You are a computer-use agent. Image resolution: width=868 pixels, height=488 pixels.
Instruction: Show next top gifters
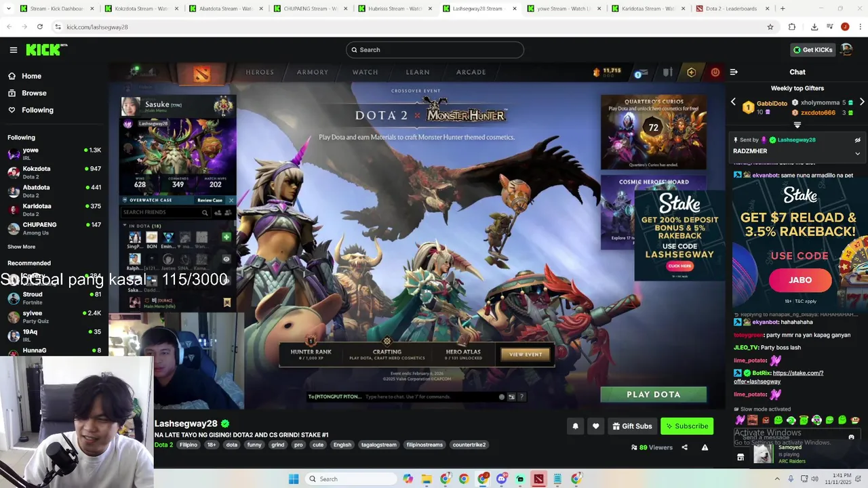tap(862, 102)
